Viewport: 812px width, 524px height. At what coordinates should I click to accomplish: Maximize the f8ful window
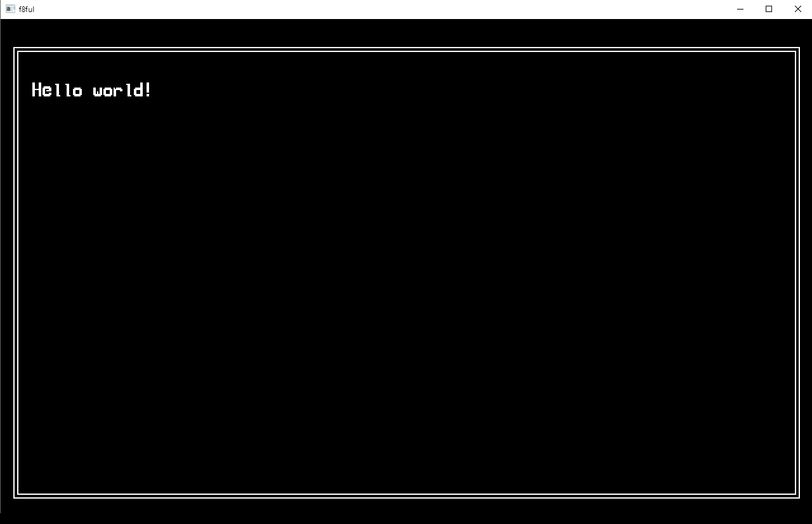pyautogui.click(x=769, y=9)
